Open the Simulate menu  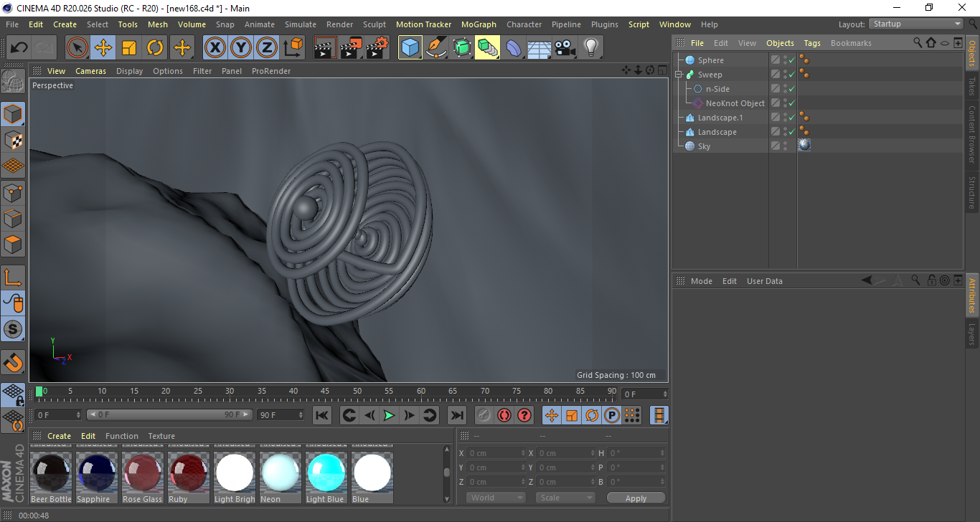click(x=300, y=24)
